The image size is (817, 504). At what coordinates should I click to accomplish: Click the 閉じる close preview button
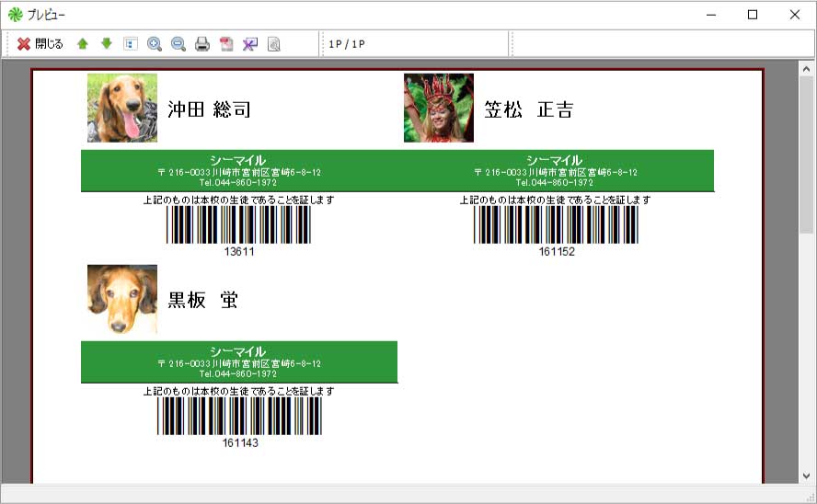point(40,44)
